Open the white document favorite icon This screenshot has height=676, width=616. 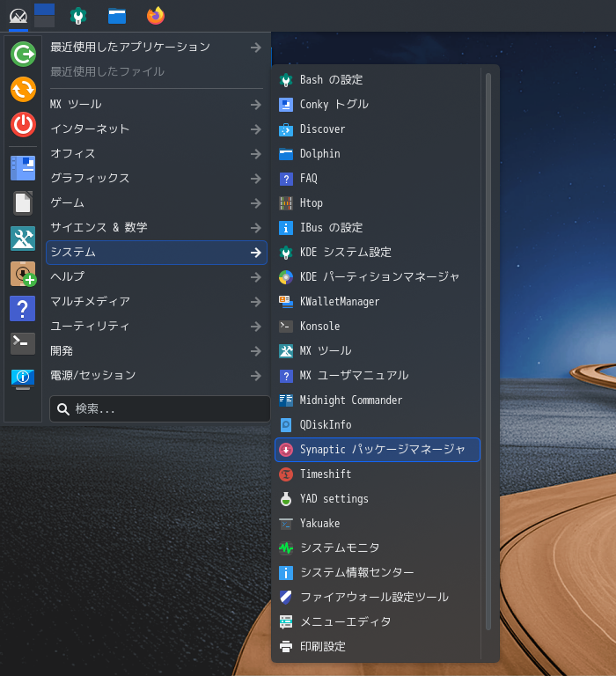(23, 202)
